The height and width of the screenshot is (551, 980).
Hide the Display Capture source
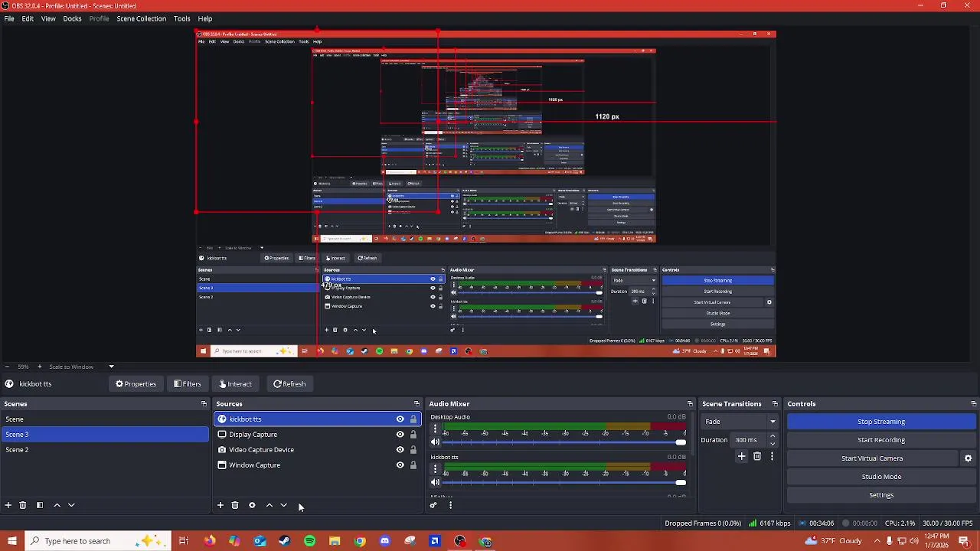pyautogui.click(x=400, y=435)
